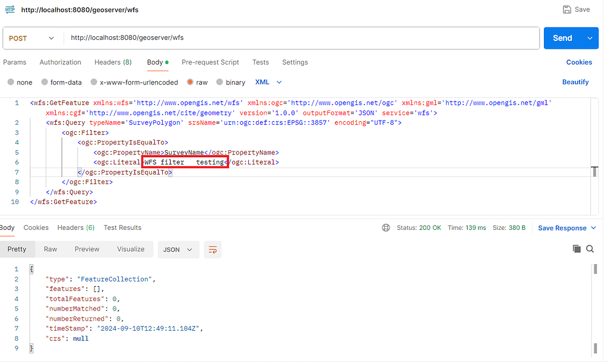Open search in the response viewer

(590, 249)
